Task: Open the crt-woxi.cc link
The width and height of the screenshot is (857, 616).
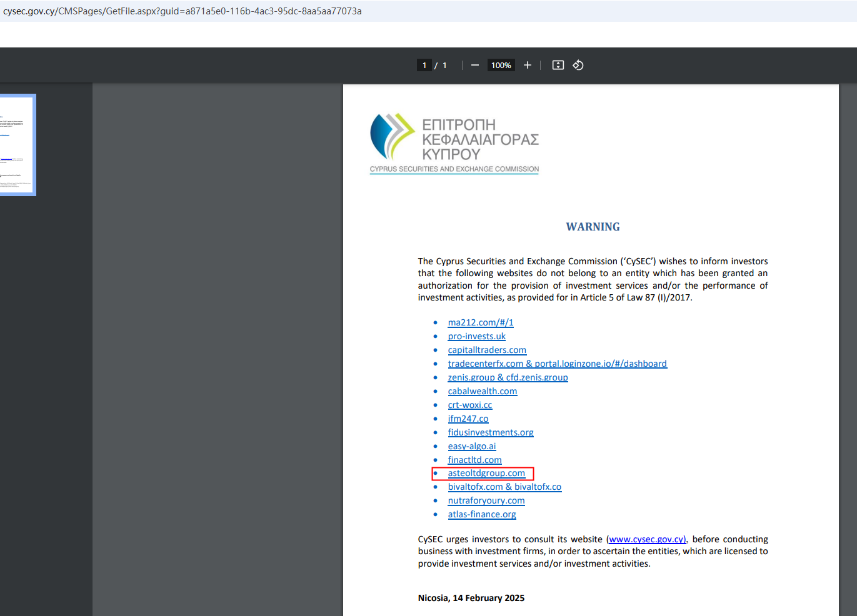Action: tap(470, 405)
